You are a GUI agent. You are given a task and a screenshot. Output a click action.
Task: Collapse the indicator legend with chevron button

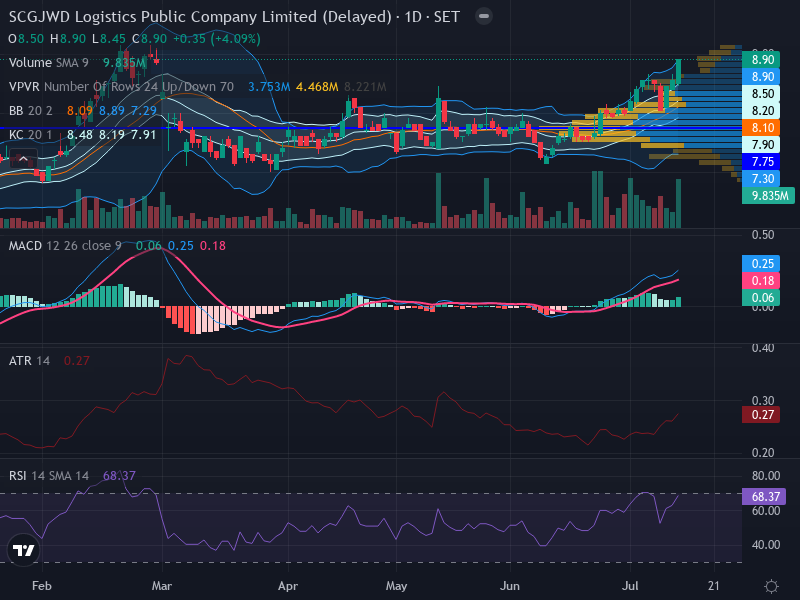pos(23,159)
